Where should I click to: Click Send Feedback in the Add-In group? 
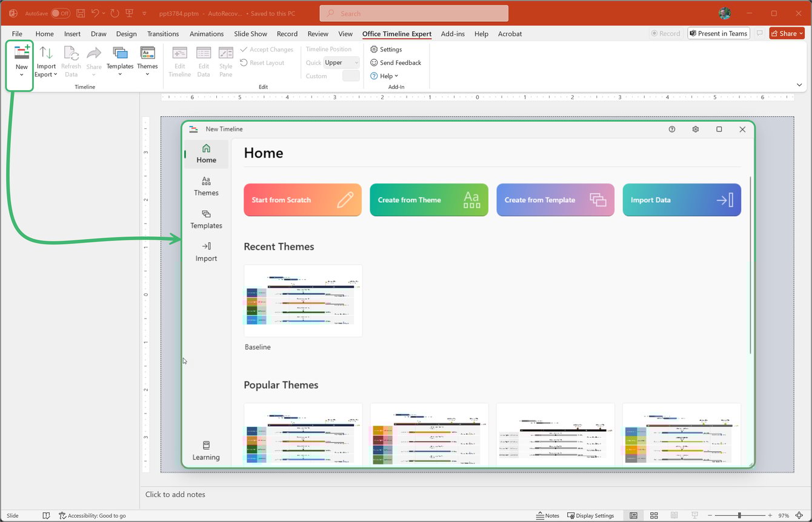click(396, 62)
